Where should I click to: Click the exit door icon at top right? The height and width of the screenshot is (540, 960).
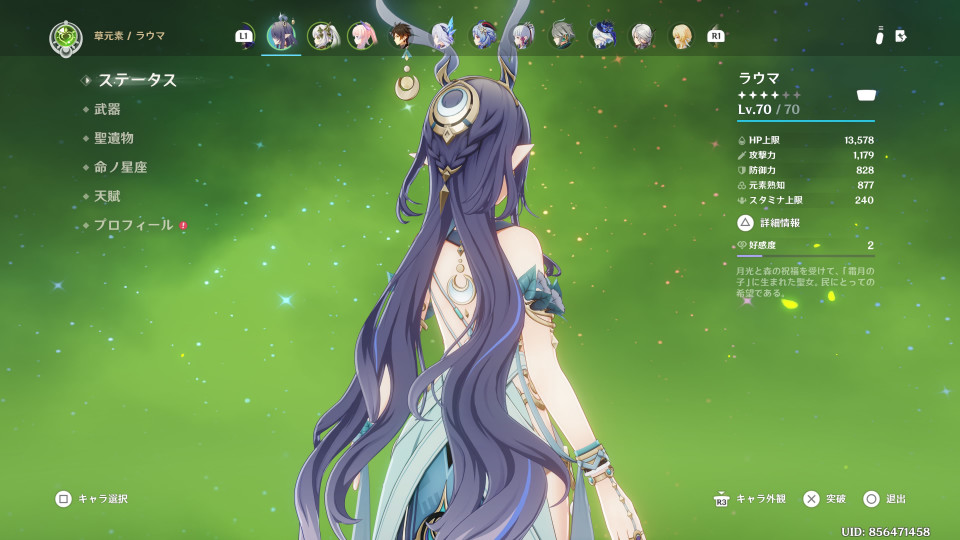[x=901, y=36]
